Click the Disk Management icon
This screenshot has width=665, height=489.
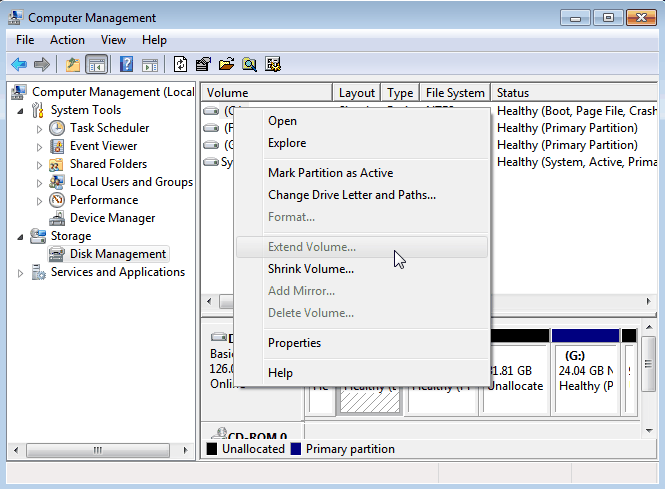tap(57, 254)
